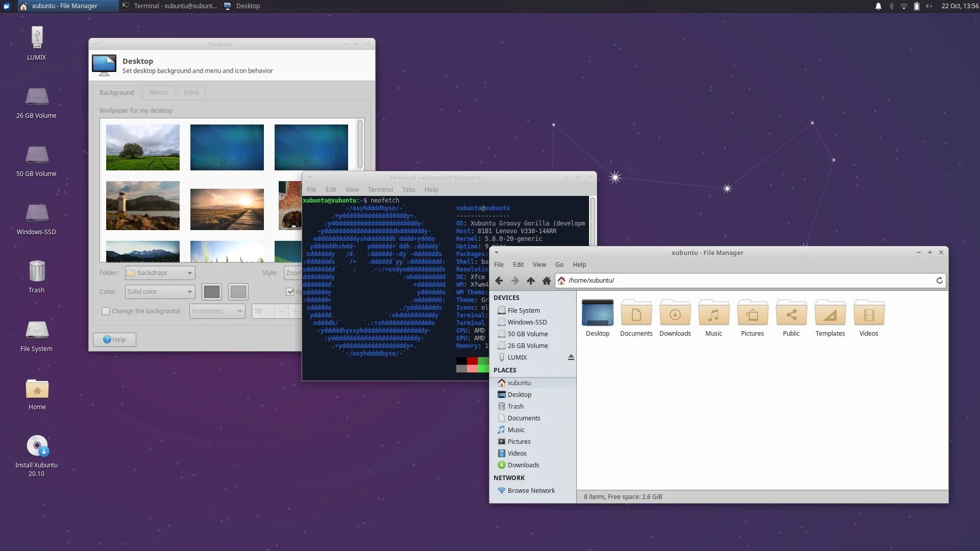Open the Terminal menu in terminal window
Screen dimensions: 980x551
click(380, 190)
